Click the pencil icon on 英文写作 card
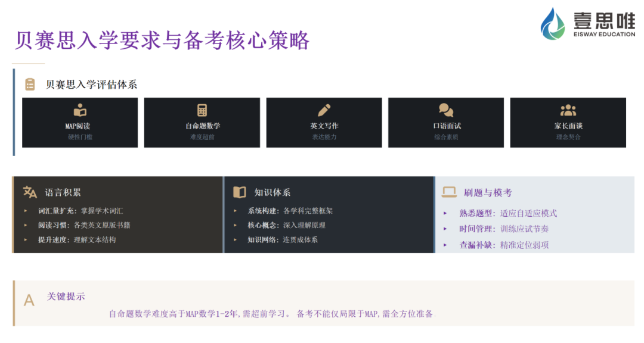 pos(325,110)
